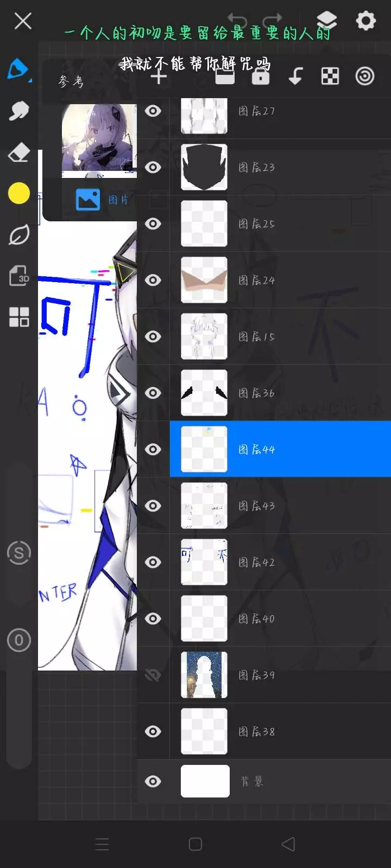Select layer 图层15
Viewport: 391px width, 868px height.
click(x=280, y=336)
